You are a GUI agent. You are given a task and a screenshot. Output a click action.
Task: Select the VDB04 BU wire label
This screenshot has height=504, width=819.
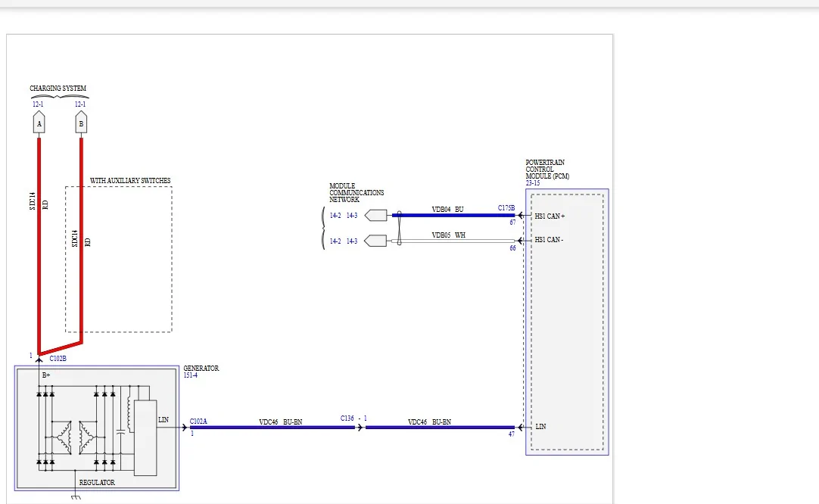coord(447,209)
